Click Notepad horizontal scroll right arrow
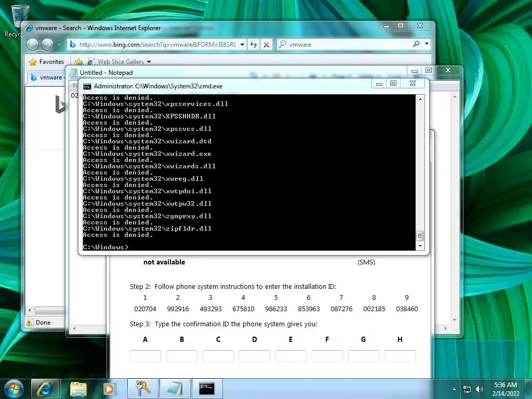The height and width of the screenshot is (399, 532). pos(445,328)
